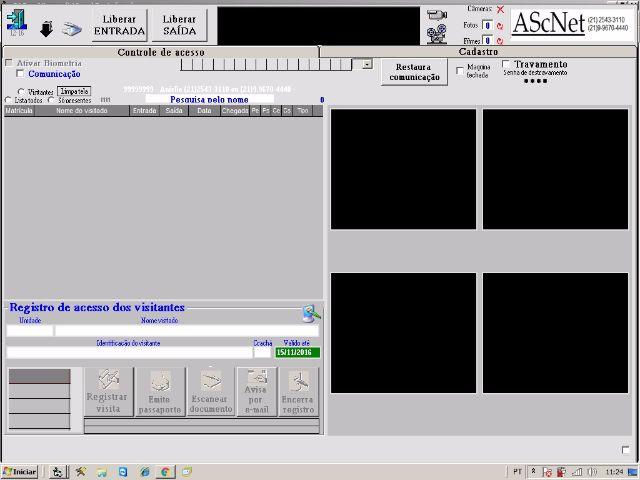
Task: Select the Visitantes radio button
Action: [21, 92]
